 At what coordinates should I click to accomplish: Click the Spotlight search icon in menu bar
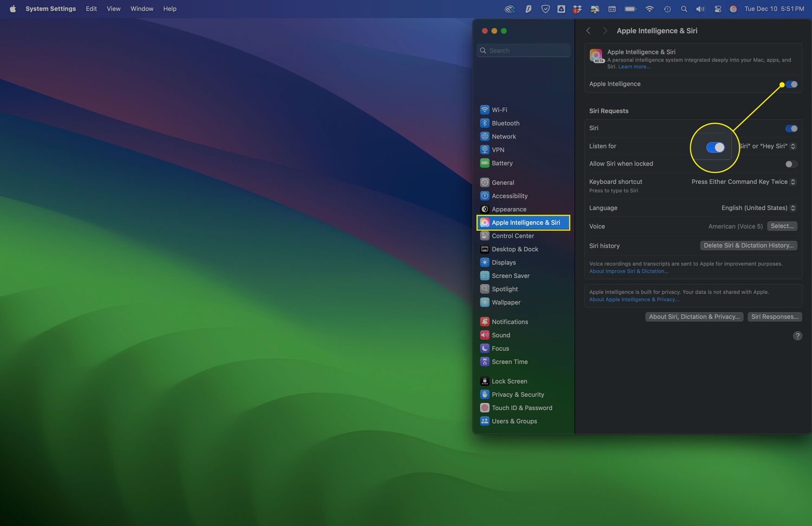[x=684, y=9]
